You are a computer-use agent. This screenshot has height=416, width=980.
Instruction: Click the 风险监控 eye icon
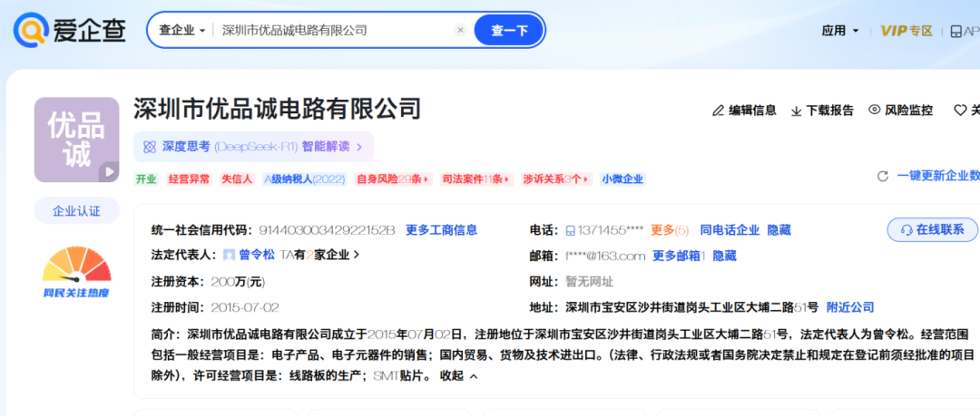[875, 110]
